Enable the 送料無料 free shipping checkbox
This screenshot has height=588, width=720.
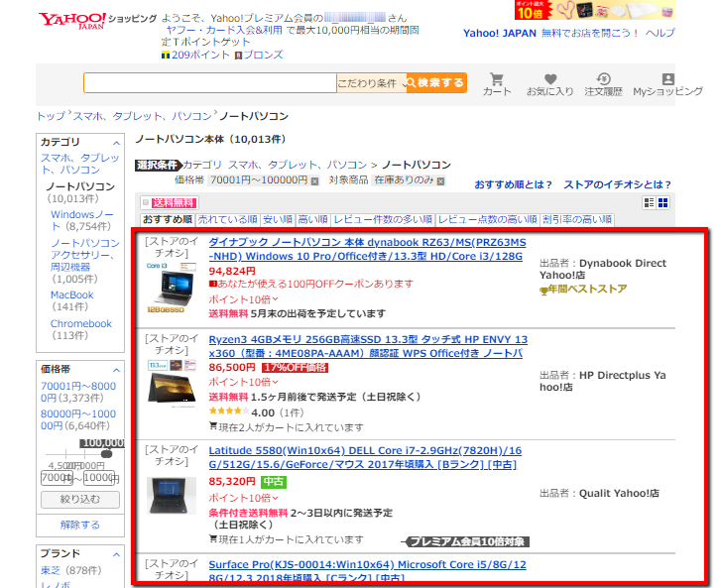point(145,202)
